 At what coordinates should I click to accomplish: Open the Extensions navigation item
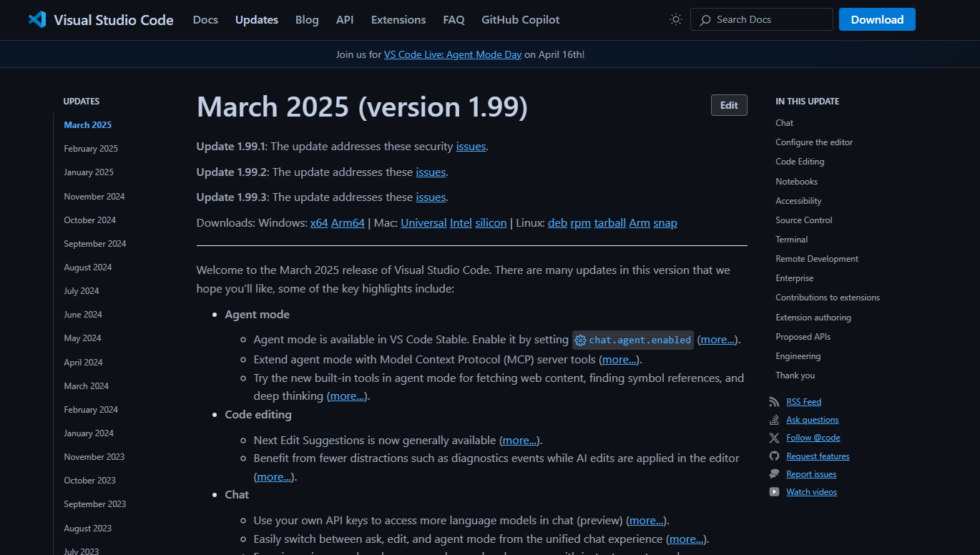tap(398, 20)
